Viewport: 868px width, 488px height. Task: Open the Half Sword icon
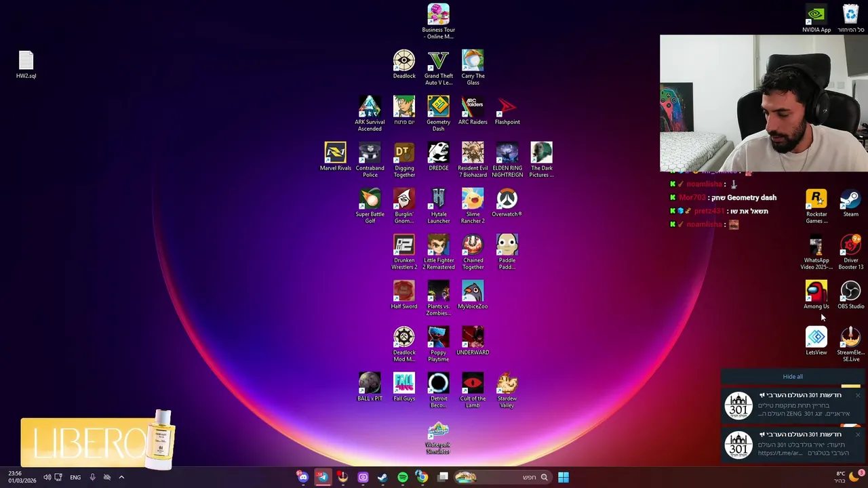tap(404, 295)
